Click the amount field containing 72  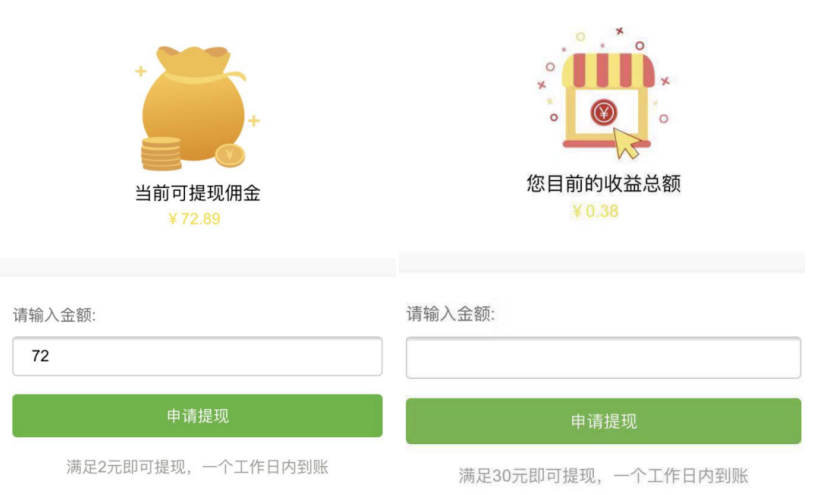(197, 356)
